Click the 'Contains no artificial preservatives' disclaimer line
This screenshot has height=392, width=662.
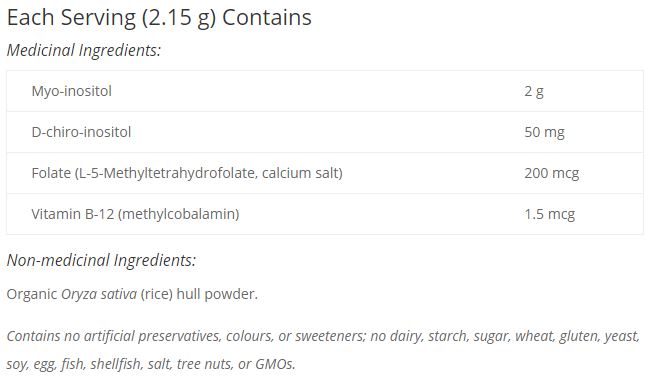pyautogui.click(x=323, y=336)
